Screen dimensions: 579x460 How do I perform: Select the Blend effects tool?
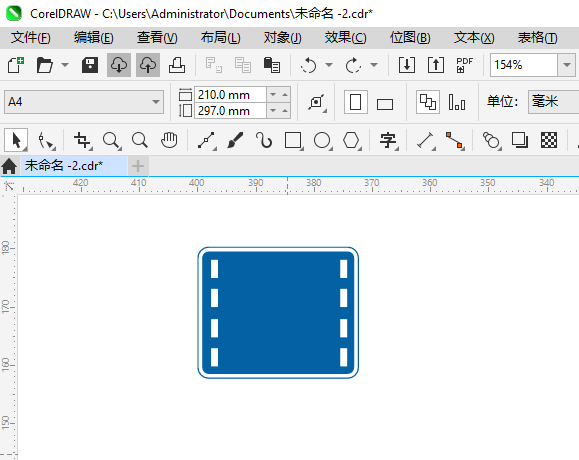(x=491, y=141)
